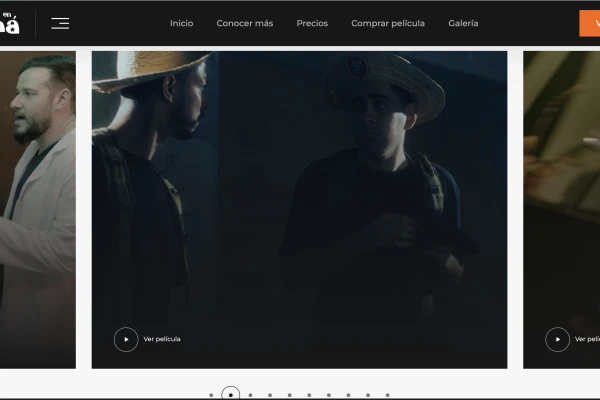The width and height of the screenshot is (600, 400).
Task: Play the right slide's movie circle icon
Action: [x=558, y=340]
